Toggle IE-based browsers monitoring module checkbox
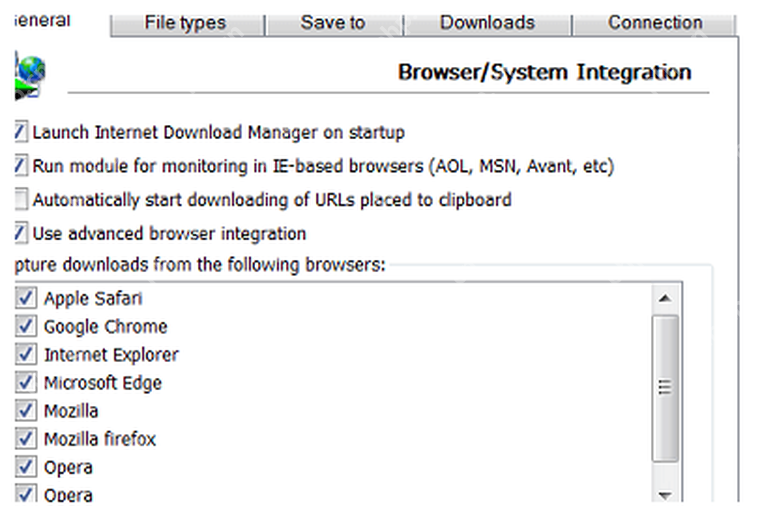The image size is (760, 517). point(21,166)
